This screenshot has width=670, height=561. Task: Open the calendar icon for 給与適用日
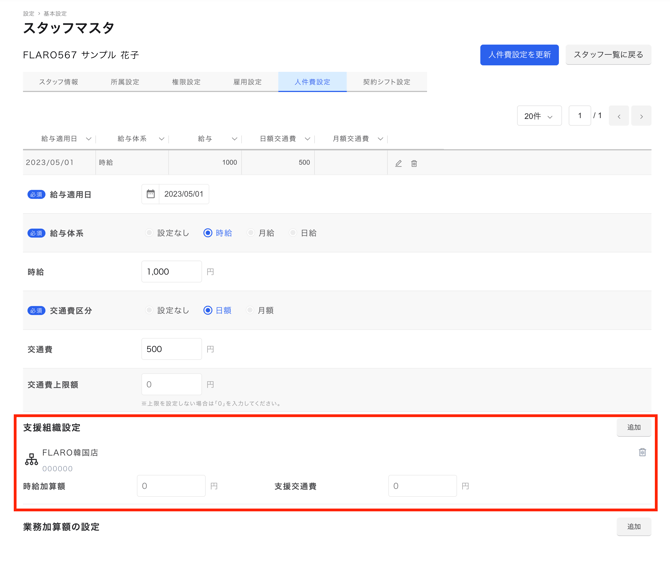[151, 194]
